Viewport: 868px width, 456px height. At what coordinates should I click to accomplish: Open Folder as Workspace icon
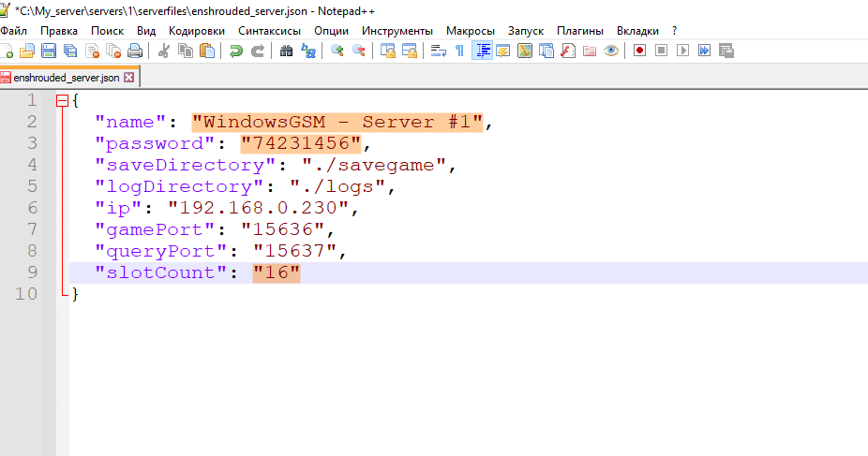(590, 51)
